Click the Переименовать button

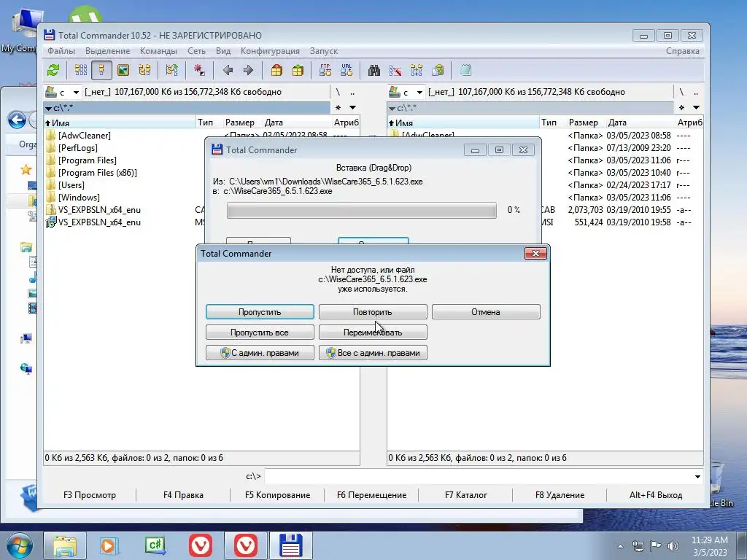[373, 332]
